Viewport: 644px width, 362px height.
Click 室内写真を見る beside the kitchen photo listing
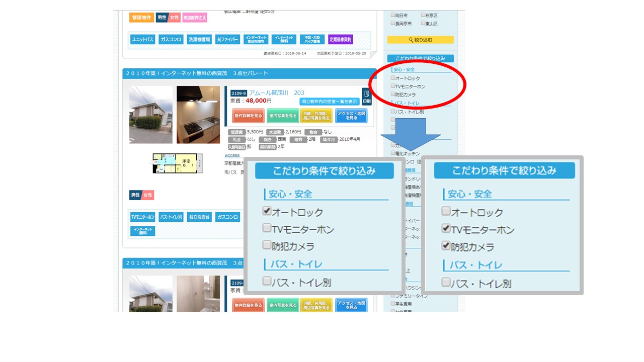click(282, 116)
